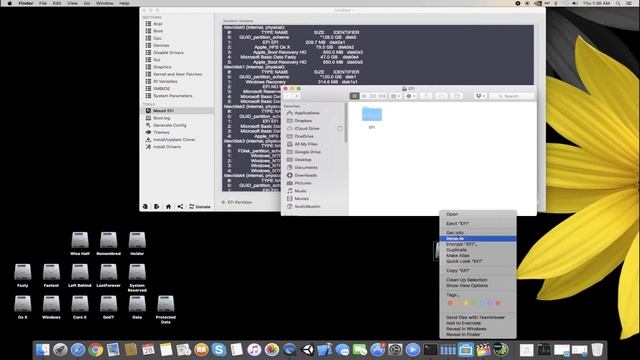Screen dimensions: 640x360
Task: Open Rt Variables section in sidebar
Action: pos(165,81)
